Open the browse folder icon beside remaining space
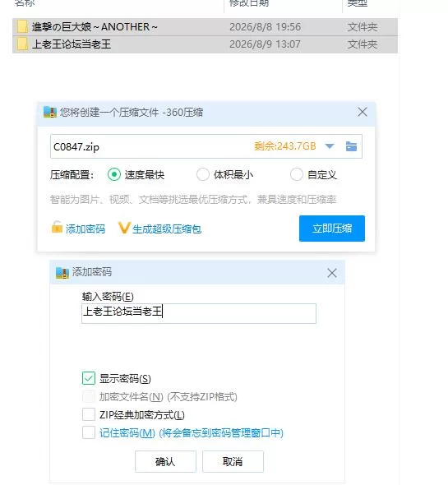The width and height of the screenshot is (448, 485). coord(351,146)
